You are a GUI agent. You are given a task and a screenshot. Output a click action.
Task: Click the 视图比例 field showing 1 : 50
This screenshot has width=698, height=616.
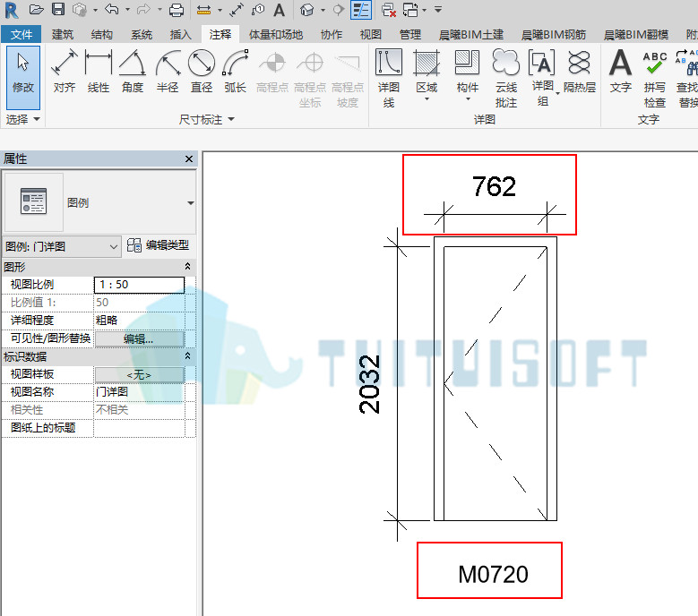tap(139, 285)
